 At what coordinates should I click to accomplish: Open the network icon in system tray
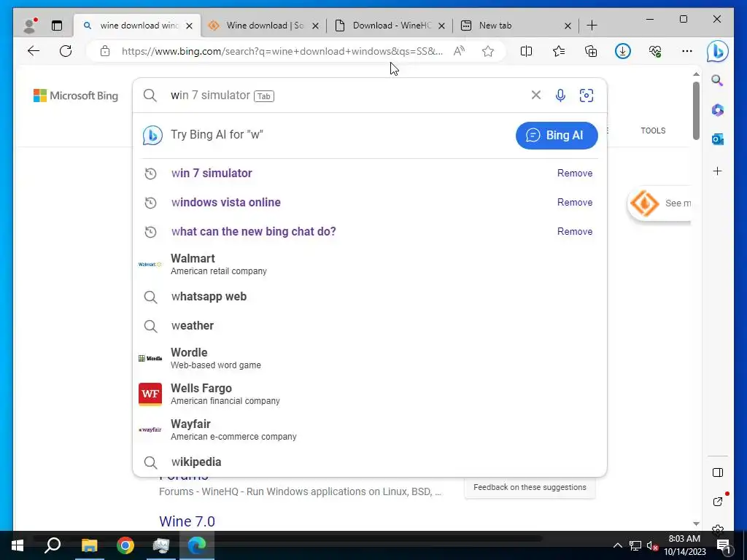click(x=635, y=545)
